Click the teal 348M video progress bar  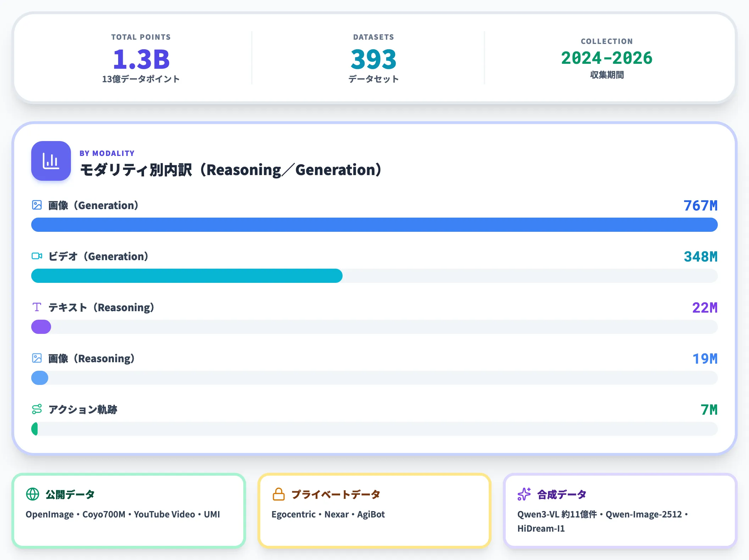coord(187,276)
